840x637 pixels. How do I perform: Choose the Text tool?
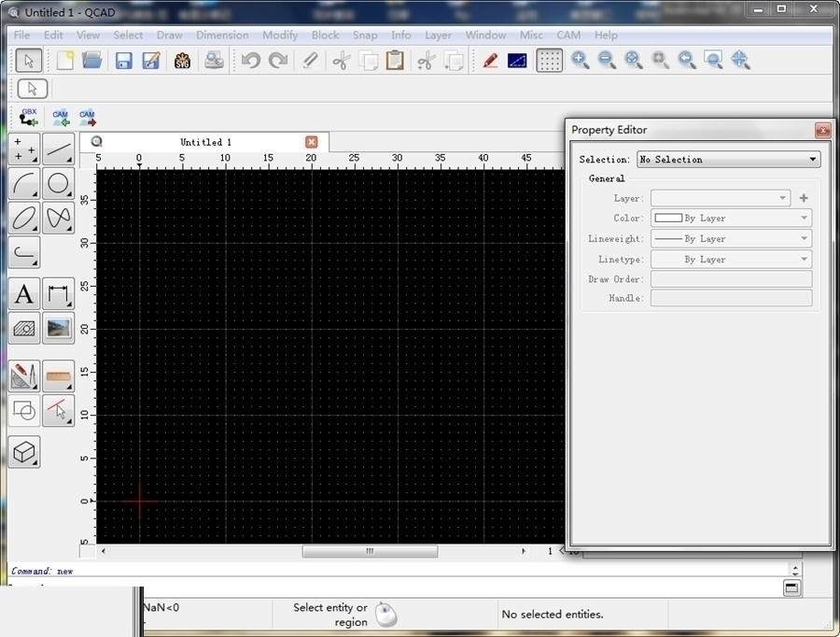click(x=24, y=294)
